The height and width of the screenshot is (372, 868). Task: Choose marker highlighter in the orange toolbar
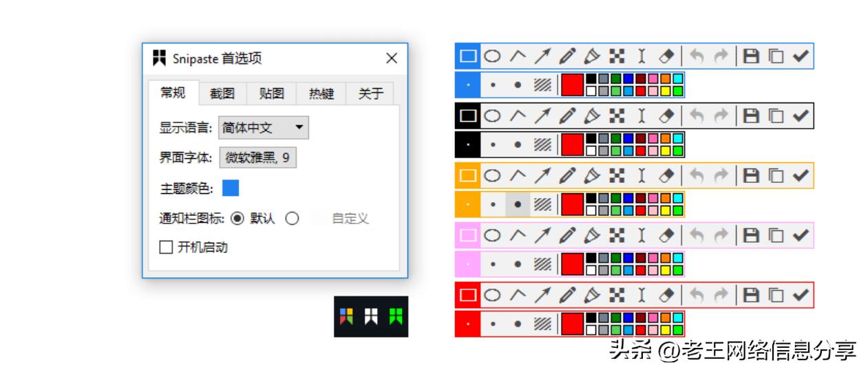(592, 176)
